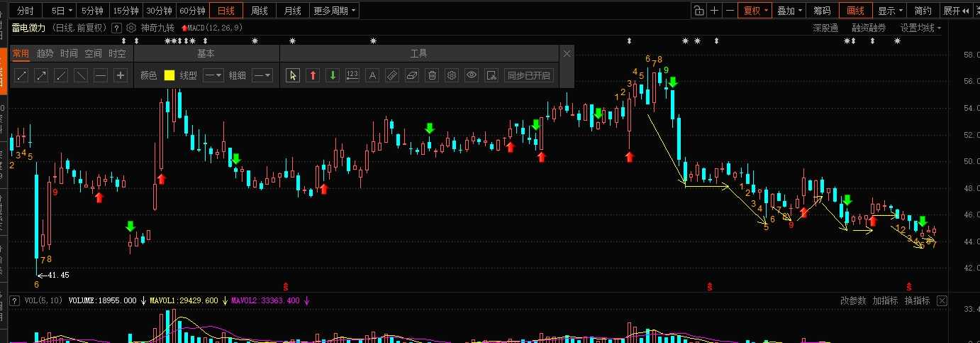The image size is (980, 343).
Task: Select 时间 drawing tools tab
Action: [x=69, y=53]
